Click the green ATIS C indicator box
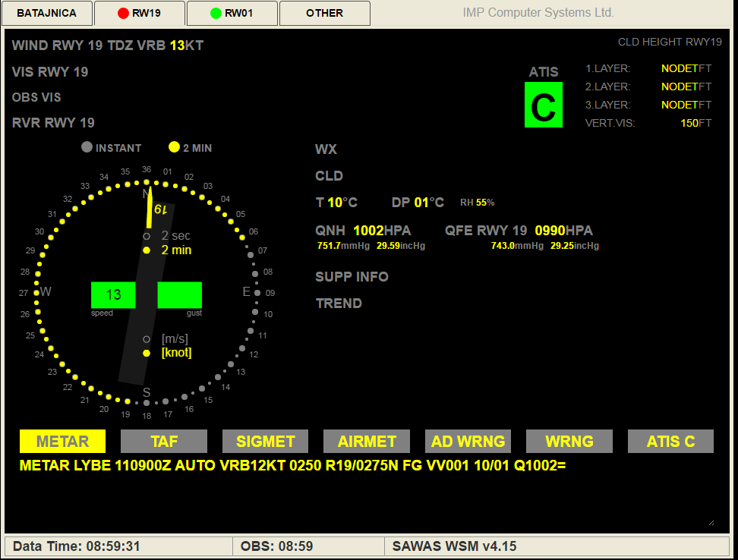Screen dimensions: 738x560 (x=544, y=105)
